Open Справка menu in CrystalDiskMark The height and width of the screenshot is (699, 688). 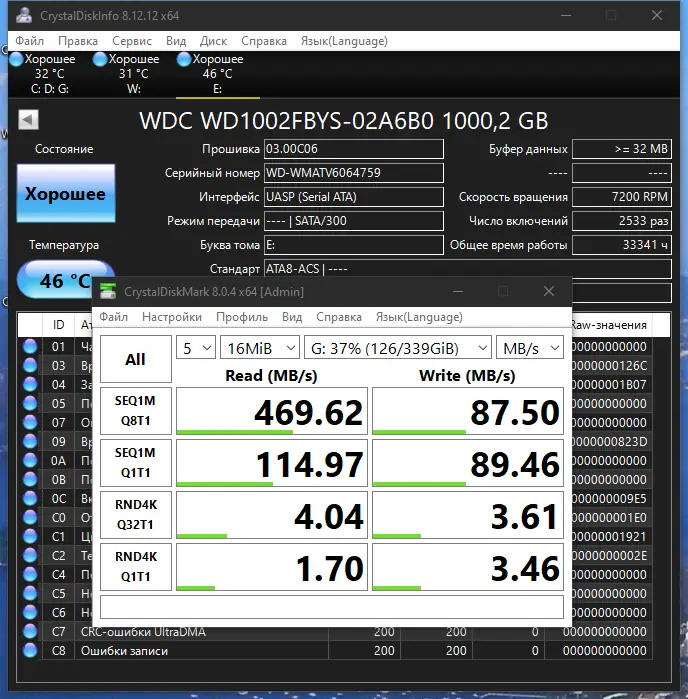(x=338, y=317)
